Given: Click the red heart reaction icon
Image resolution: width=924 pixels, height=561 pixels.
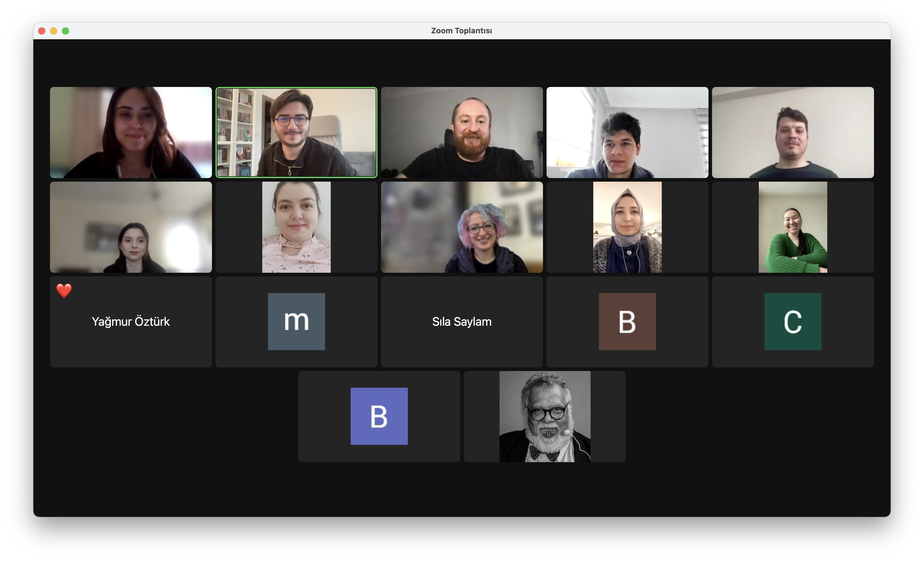Looking at the screenshot, I should point(64,291).
